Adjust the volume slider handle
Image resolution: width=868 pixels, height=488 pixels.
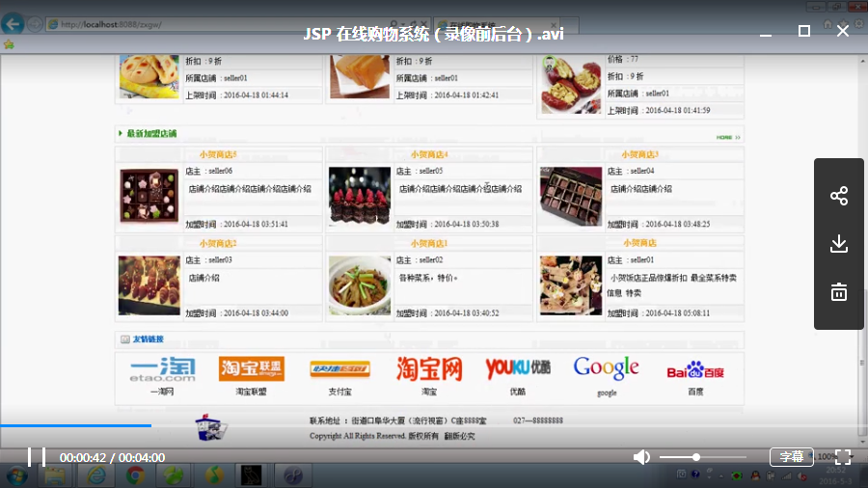(x=695, y=457)
